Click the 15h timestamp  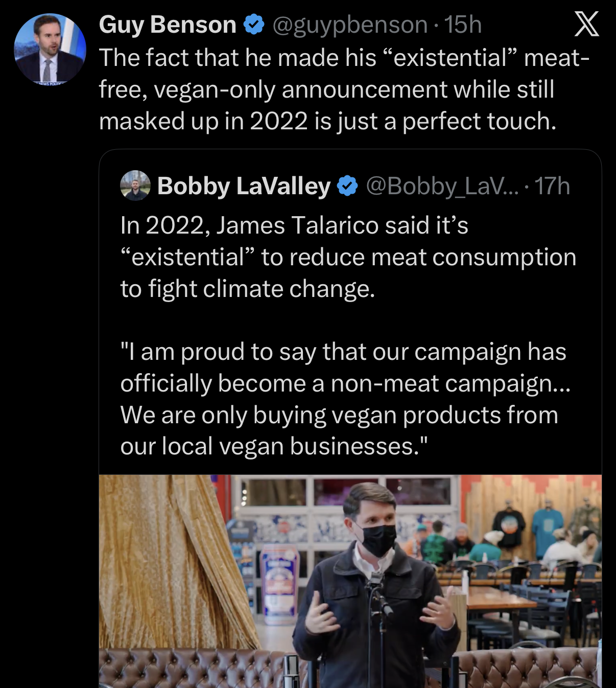463,25
